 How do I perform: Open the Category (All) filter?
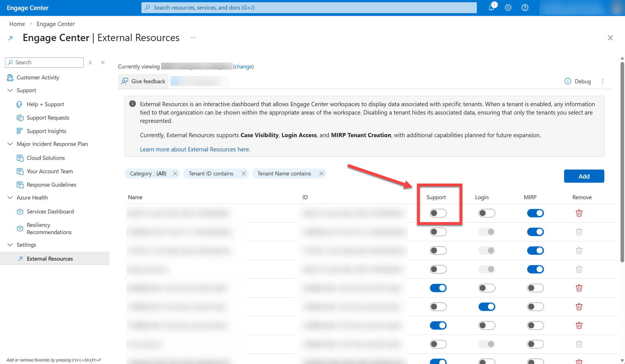pyautogui.click(x=148, y=173)
